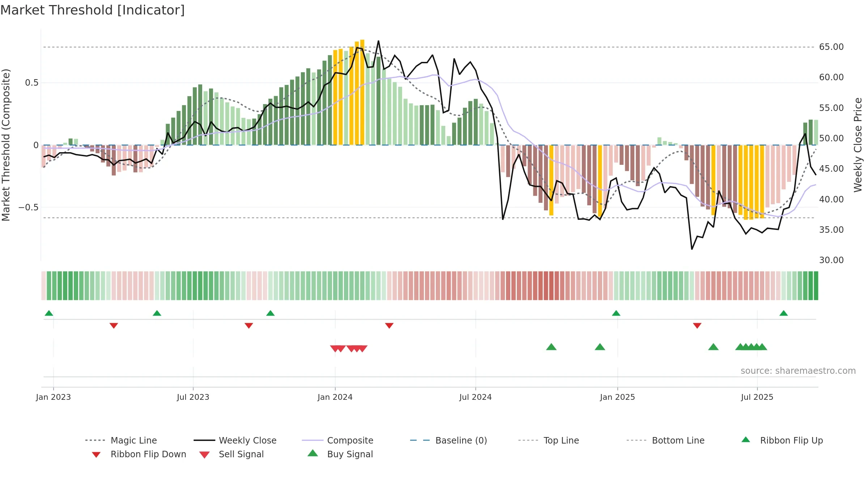868x488 pixels.
Task: Click the Jul 2024 axis label
Action: click(x=476, y=397)
